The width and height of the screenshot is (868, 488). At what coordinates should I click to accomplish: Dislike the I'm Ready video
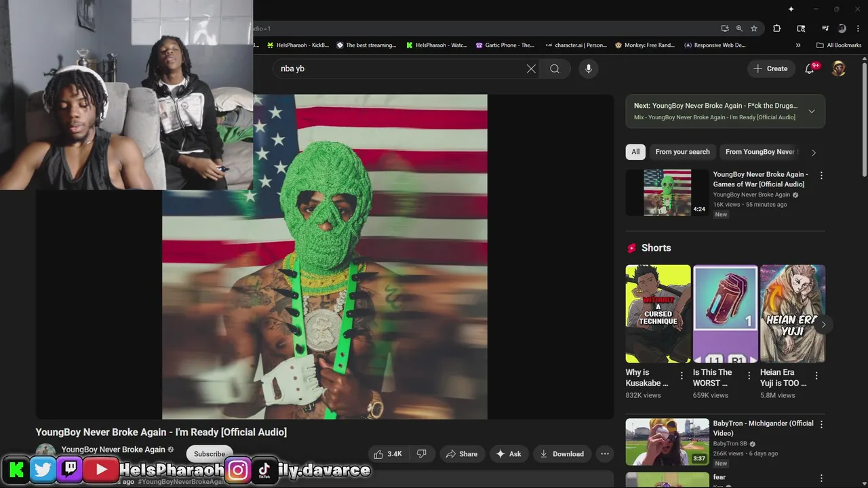[x=421, y=454]
